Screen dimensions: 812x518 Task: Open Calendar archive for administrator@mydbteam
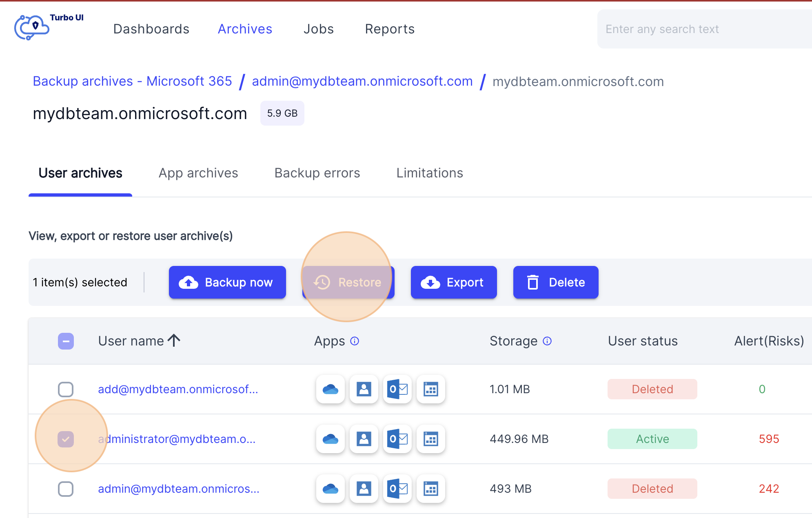[x=430, y=439]
